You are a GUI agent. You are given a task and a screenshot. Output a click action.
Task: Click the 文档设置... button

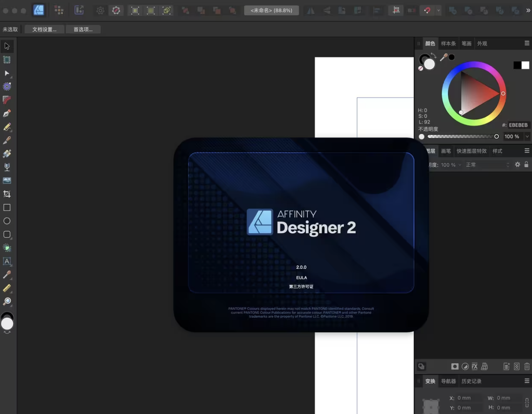[44, 30]
